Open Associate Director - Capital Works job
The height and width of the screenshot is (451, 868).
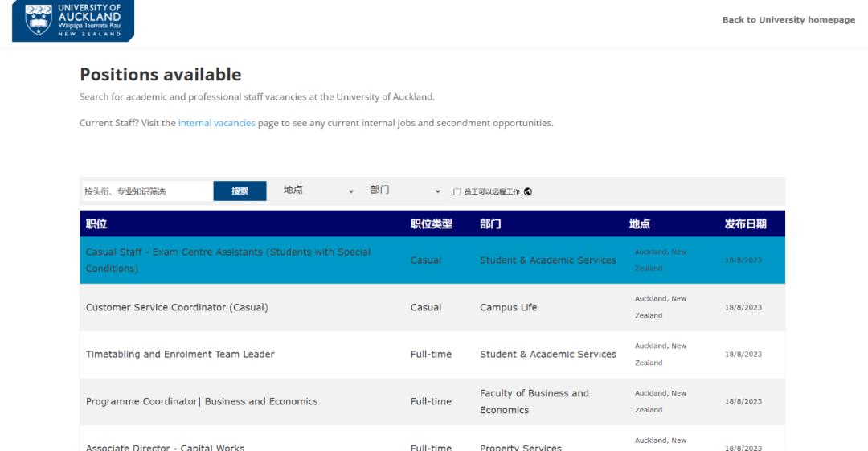pyautogui.click(x=165, y=446)
